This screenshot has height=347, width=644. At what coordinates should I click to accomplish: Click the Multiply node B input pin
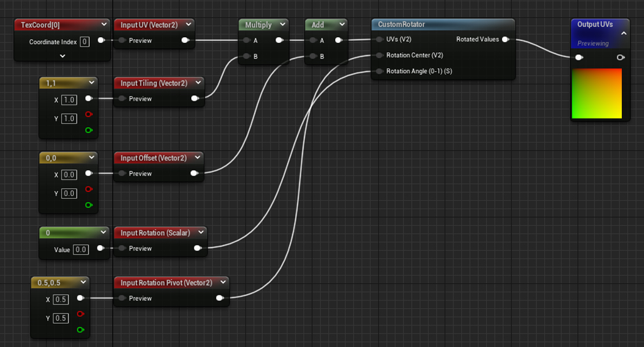[247, 56]
